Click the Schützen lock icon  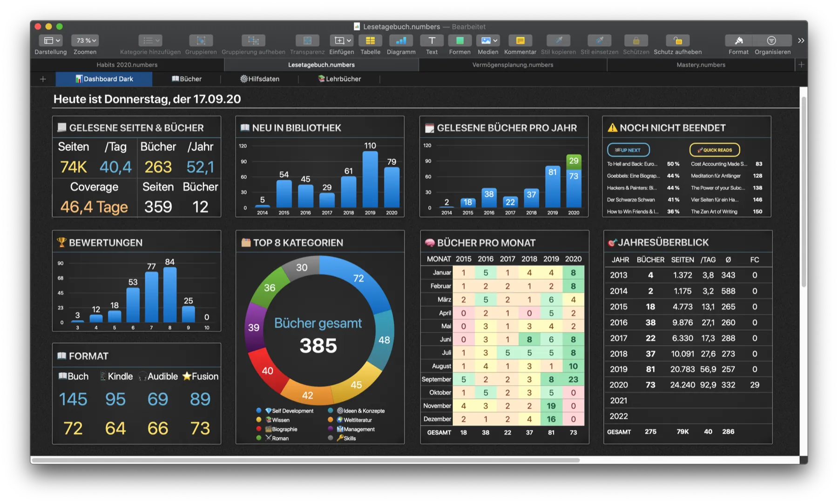[636, 41]
